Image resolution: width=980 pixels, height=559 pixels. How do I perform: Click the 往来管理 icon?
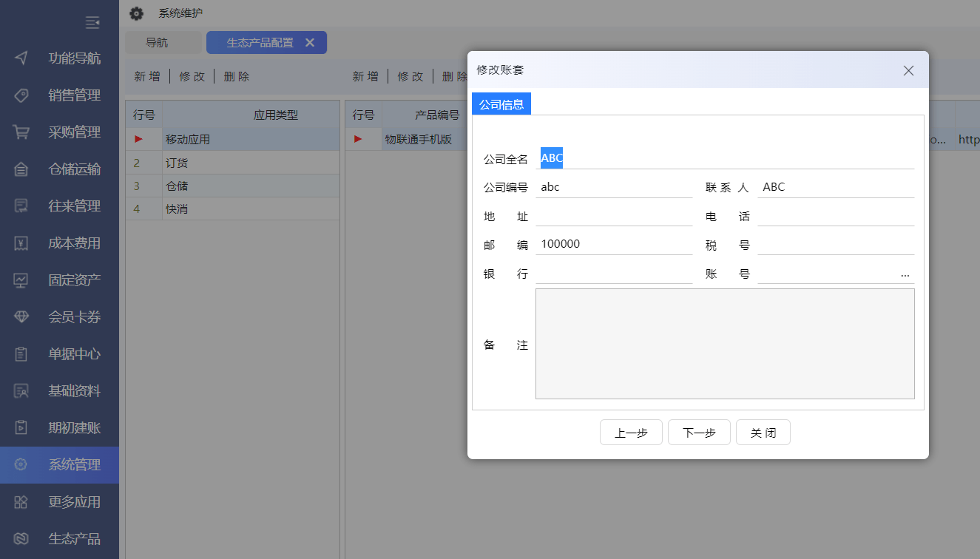pyautogui.click(x=21, y=206)
